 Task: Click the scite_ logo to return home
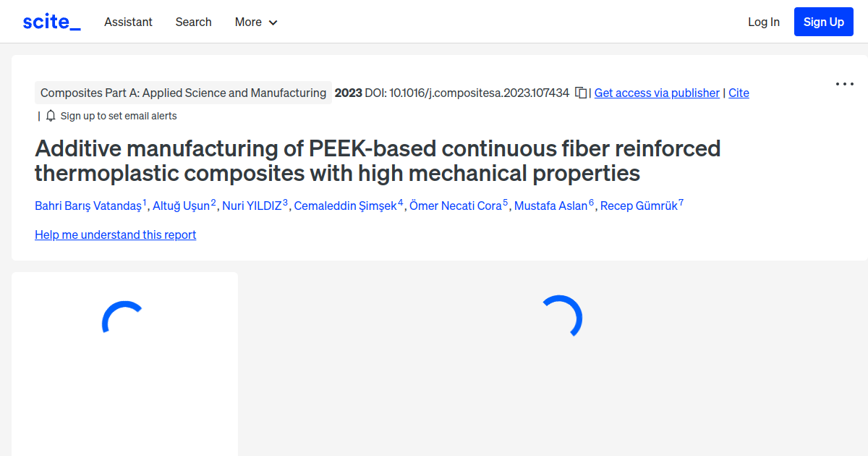tap(51, 21)
